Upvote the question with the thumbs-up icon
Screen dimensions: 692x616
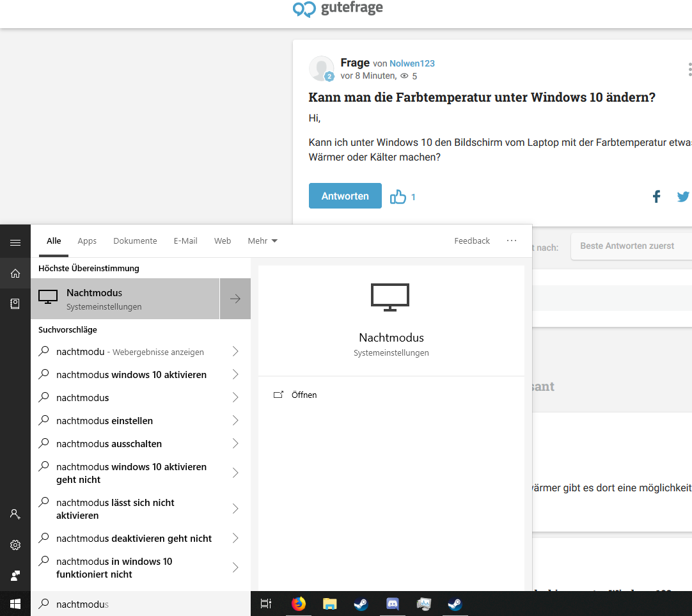pyautogui.click(x=398, y=197)
